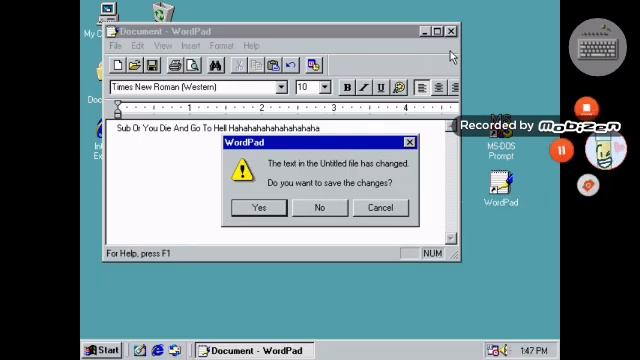Click the Copy toolbar icon

[x=256, y=65]
